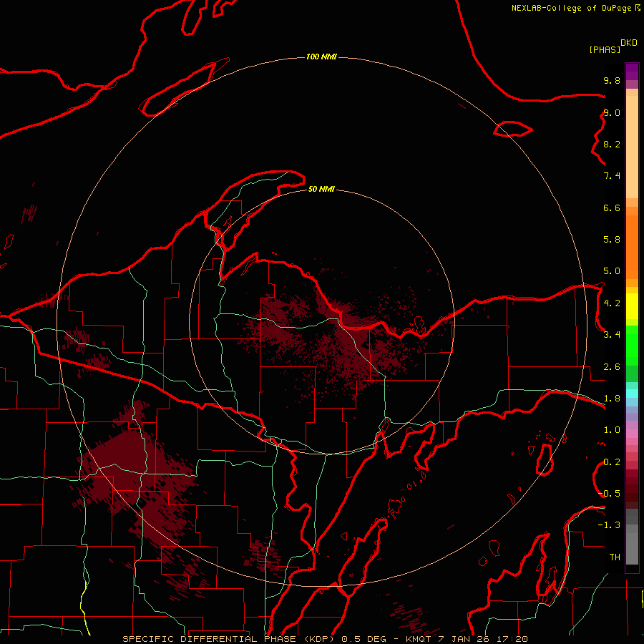Image resolution: width=644 pixels, height=644 pixels.
Task: Select the 5.0 scale label
Action: (612, 271)
